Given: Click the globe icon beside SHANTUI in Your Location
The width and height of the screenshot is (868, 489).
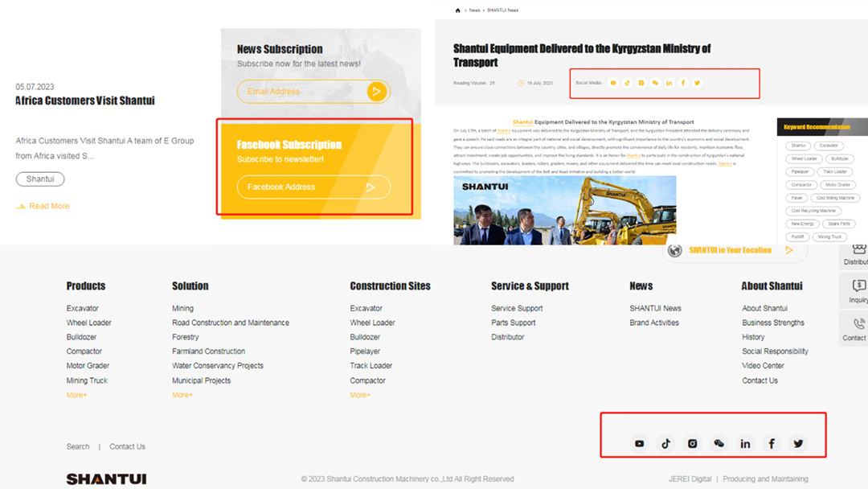Looking at the screenshot, I should pos(675,250).
